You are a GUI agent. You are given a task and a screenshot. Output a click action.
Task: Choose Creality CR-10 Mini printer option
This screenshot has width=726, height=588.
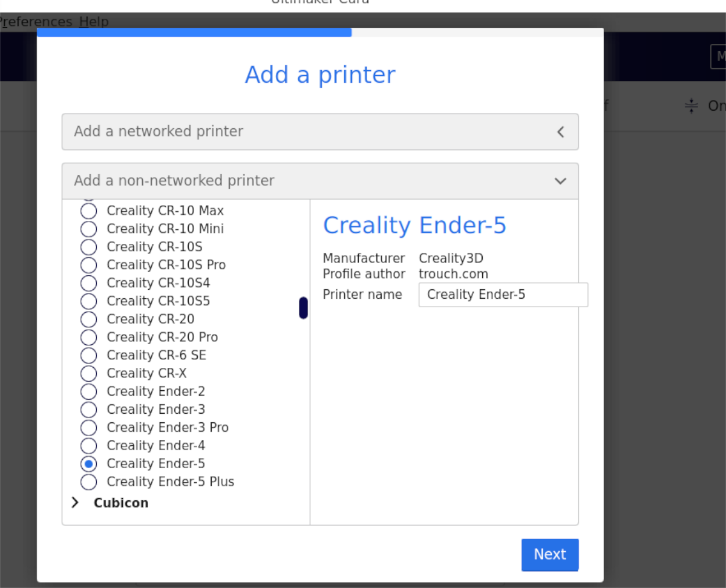pyautogui.click(x=89, y=229)
